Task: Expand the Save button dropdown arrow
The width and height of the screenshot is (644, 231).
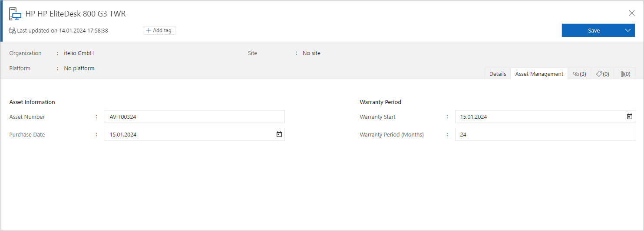Action: (x=628, y=30)
